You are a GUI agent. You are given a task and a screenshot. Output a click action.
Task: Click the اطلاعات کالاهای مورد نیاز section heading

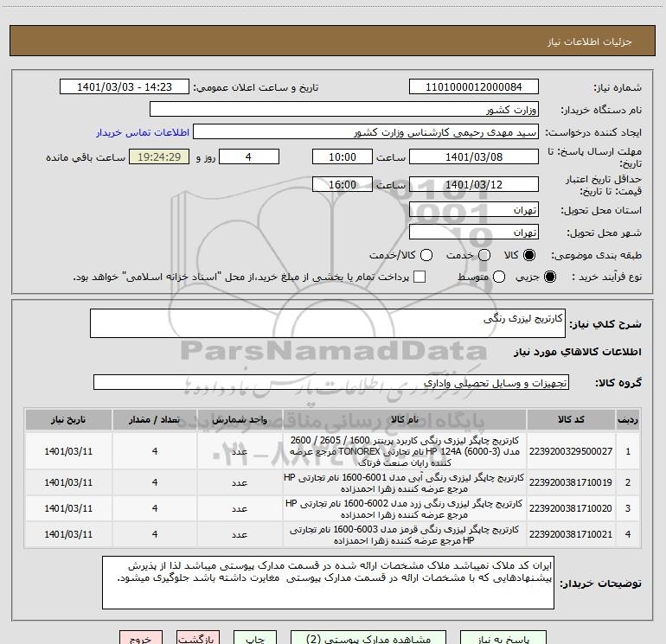pyautogui.click(x=578, y=352)
